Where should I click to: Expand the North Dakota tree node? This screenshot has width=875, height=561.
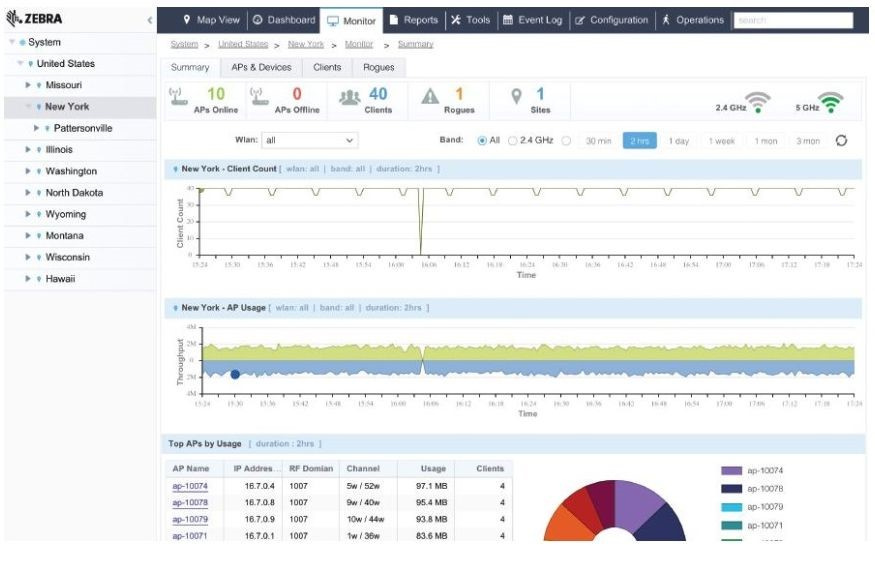click(28, 193)
